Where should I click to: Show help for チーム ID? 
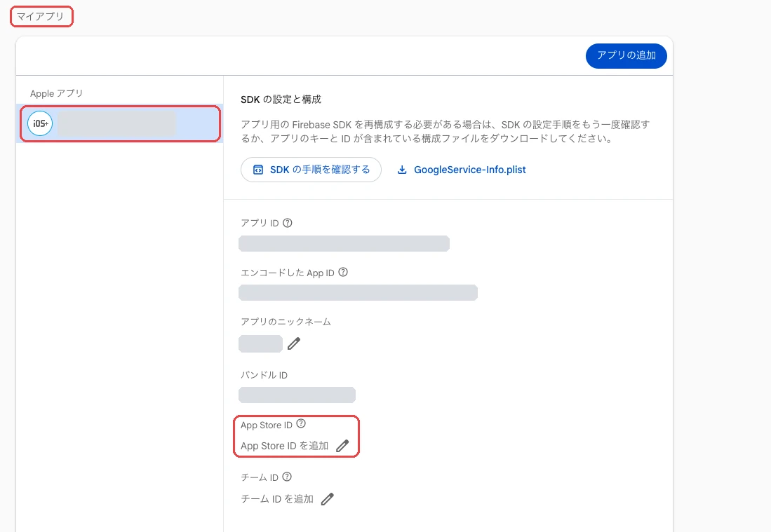(287, 477)
